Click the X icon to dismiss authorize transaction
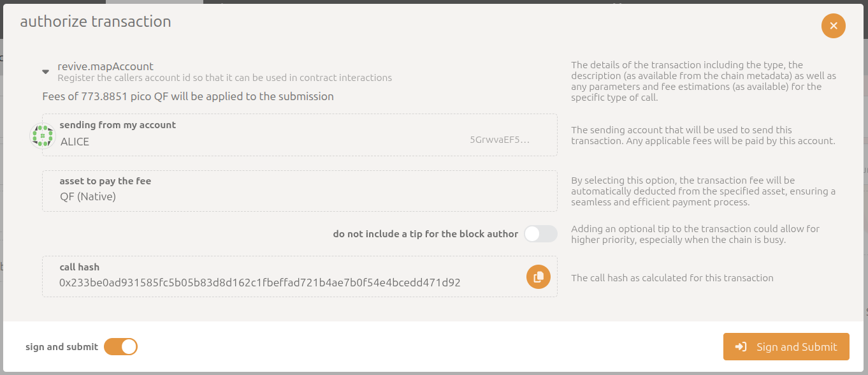This screenshot has width=868, height=375. [833, 26]
